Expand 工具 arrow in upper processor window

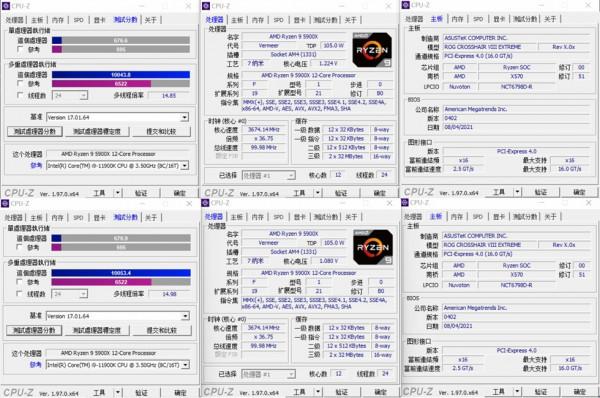[x=318, y=192]
